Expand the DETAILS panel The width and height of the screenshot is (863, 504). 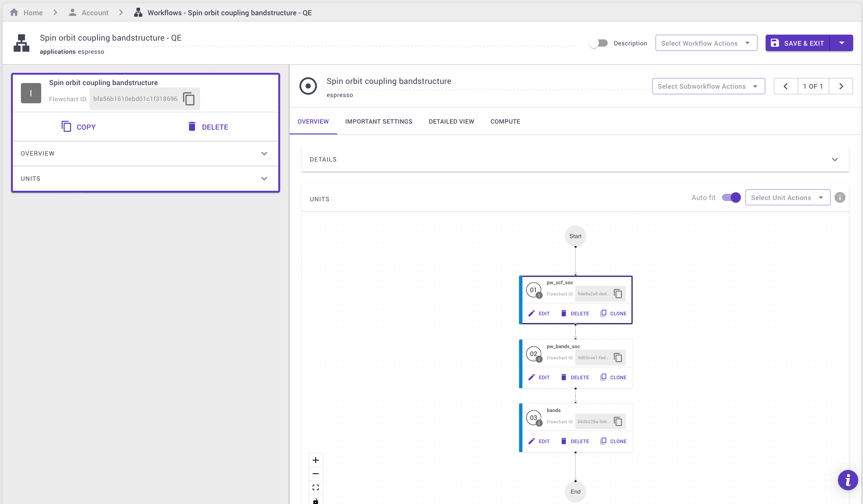(575, 159)
